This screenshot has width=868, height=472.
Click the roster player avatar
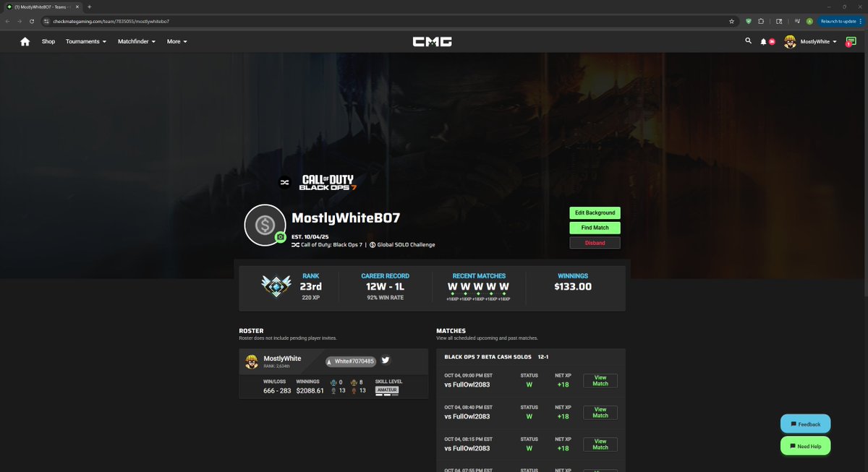(x=252, y=361)
